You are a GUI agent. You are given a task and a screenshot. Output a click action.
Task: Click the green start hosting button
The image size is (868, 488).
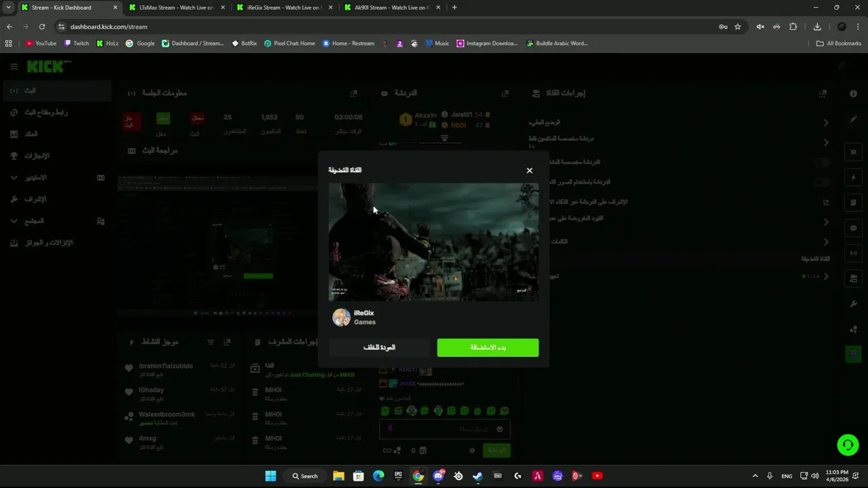coord(488,348)
